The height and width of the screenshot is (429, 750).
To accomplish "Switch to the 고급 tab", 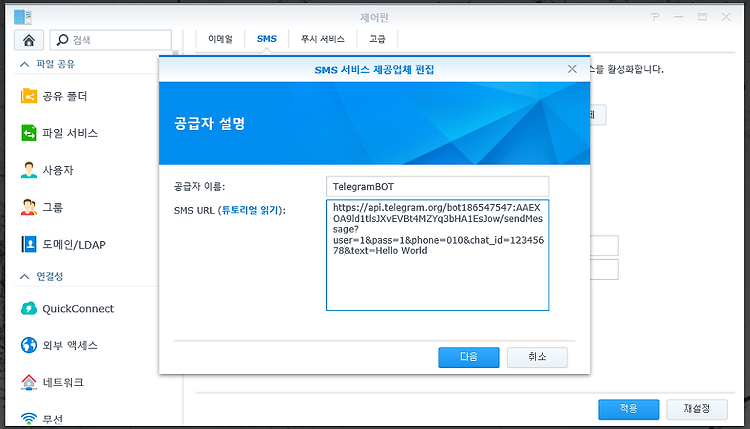I will pos(377,39).
